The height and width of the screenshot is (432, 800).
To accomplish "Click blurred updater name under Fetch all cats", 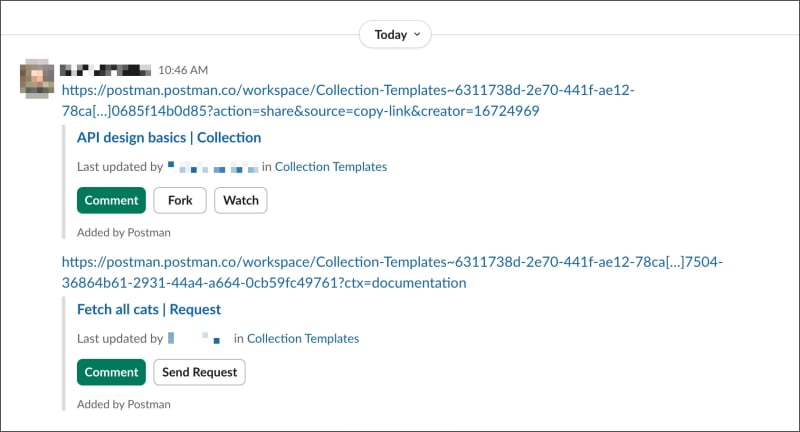I will coord(194,338).
